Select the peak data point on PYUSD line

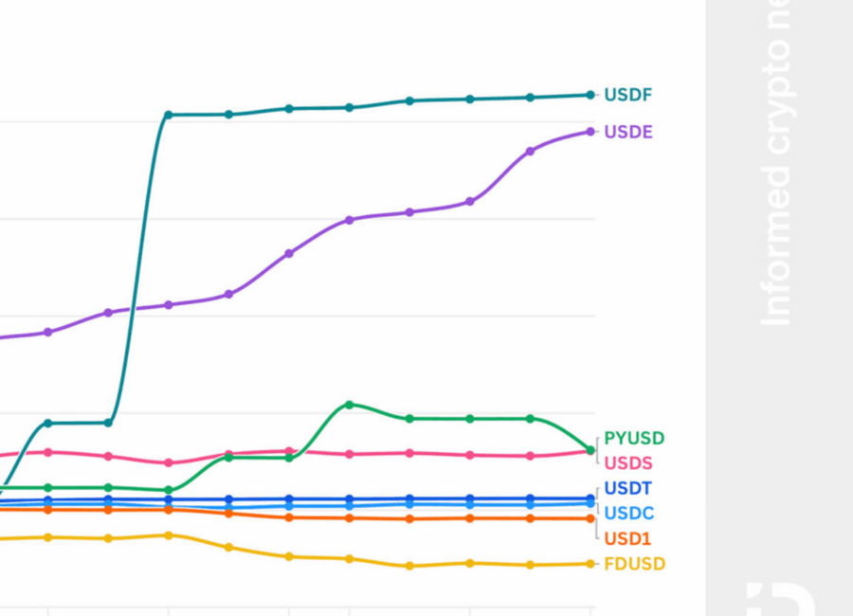click(x=349, y=405)
